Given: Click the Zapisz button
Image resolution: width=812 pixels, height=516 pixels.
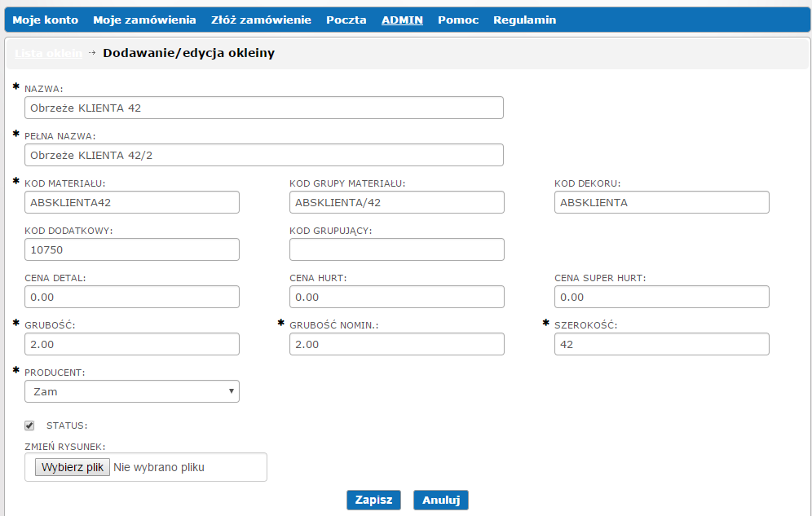Looking at the screenshot, I should coord(373,500).
